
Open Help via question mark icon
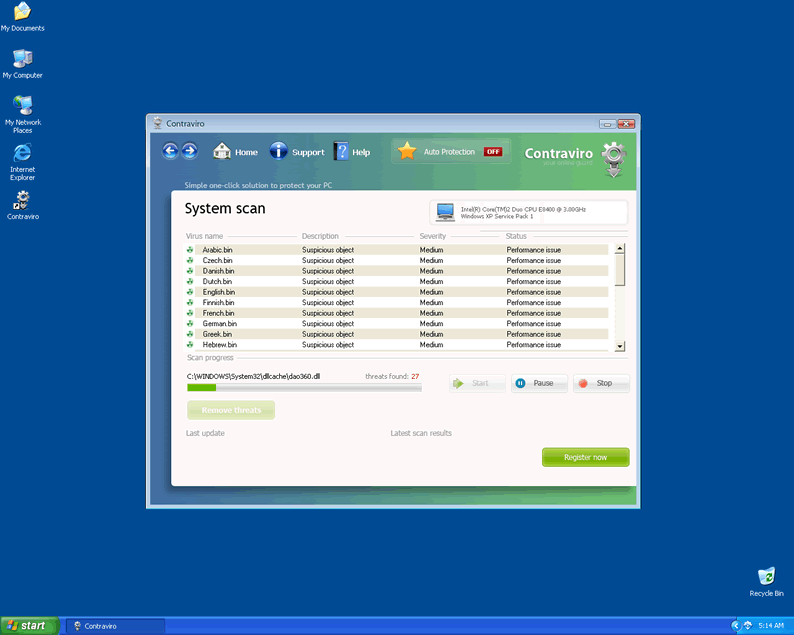[341, 152]
